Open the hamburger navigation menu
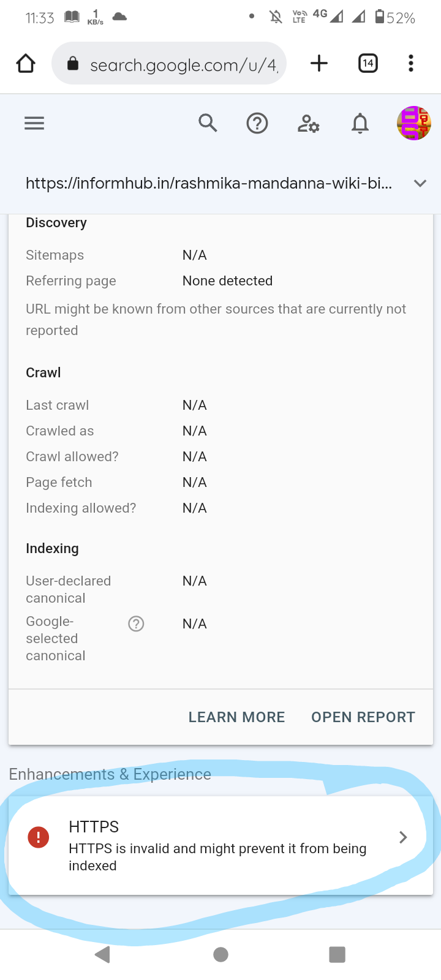The image size is (441, 980). point(34,124)
